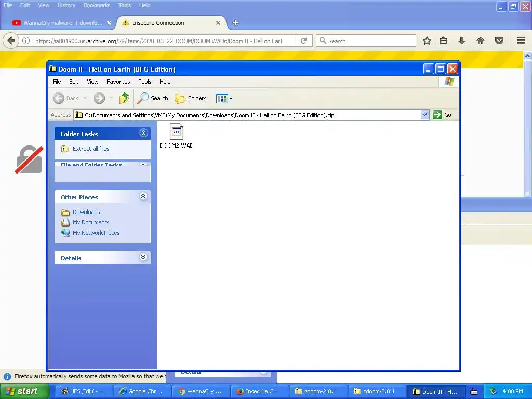Open Explorer View menu
The width and height of the screenshot is (532, 399).
[92, 82]
